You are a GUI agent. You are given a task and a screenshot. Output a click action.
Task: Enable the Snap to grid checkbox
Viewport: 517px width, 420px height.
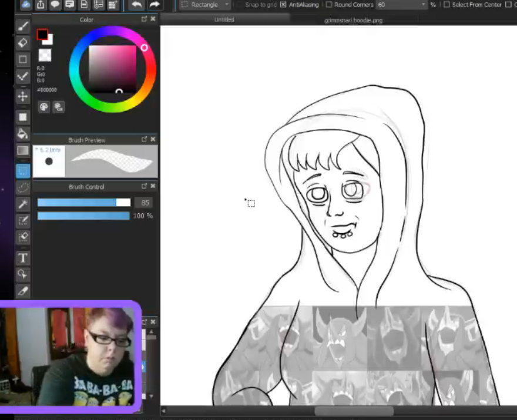[x=240, y=5]
